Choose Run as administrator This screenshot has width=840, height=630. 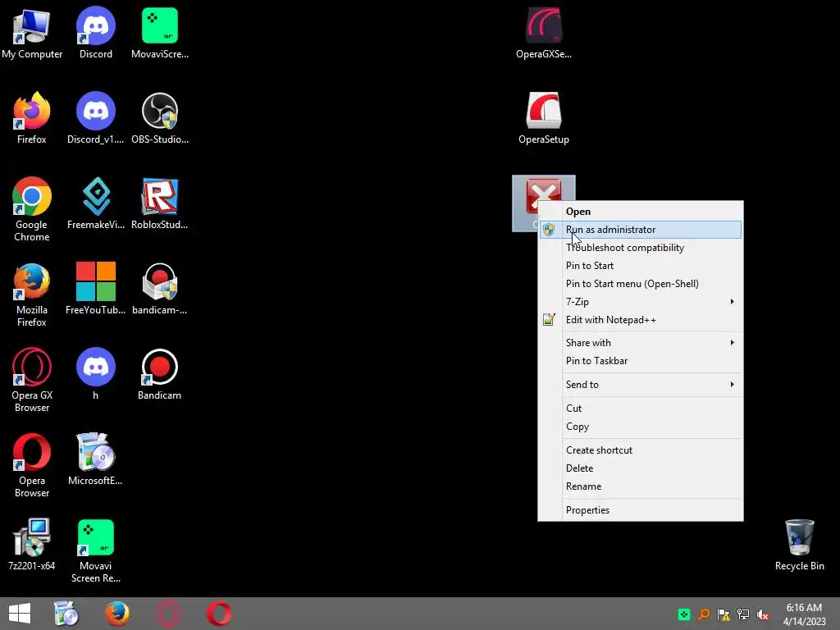tap(640, 230)
